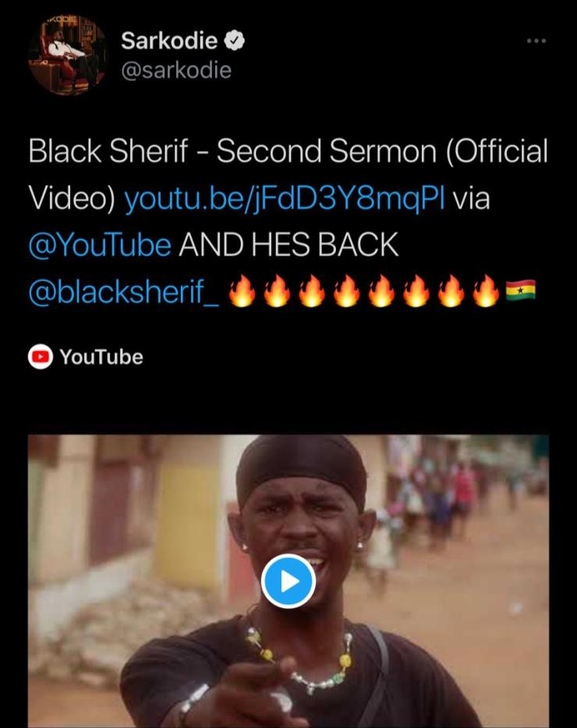Image resolution: width=577 pixels, height=728 pixels.
Task: Open the Sarkodie display name
Action: pos(169,41)
